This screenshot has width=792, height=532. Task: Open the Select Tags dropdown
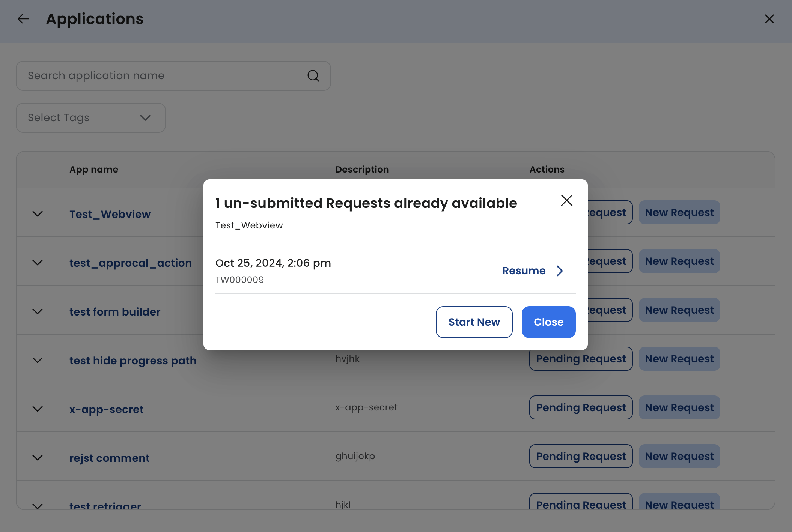click(x=90, y=118)
